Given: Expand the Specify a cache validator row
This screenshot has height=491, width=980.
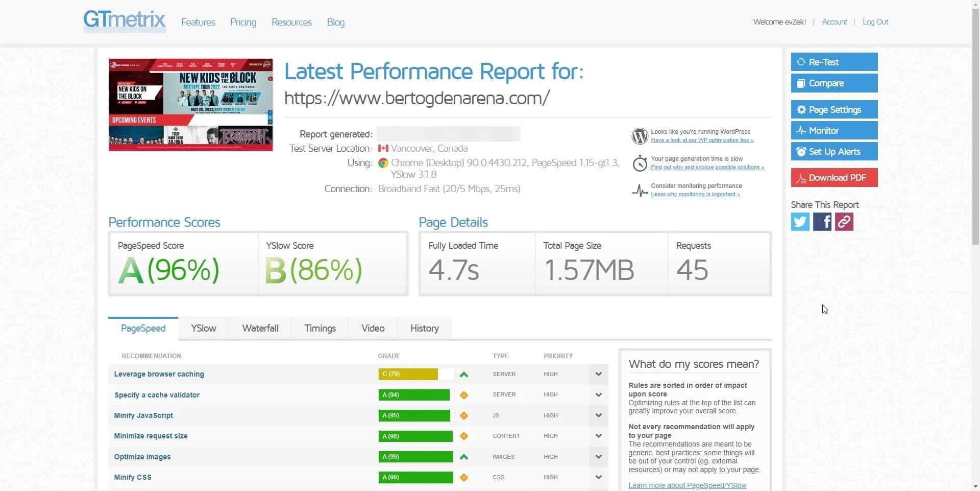Looking at the screenshot, I should tap(598, 395).
